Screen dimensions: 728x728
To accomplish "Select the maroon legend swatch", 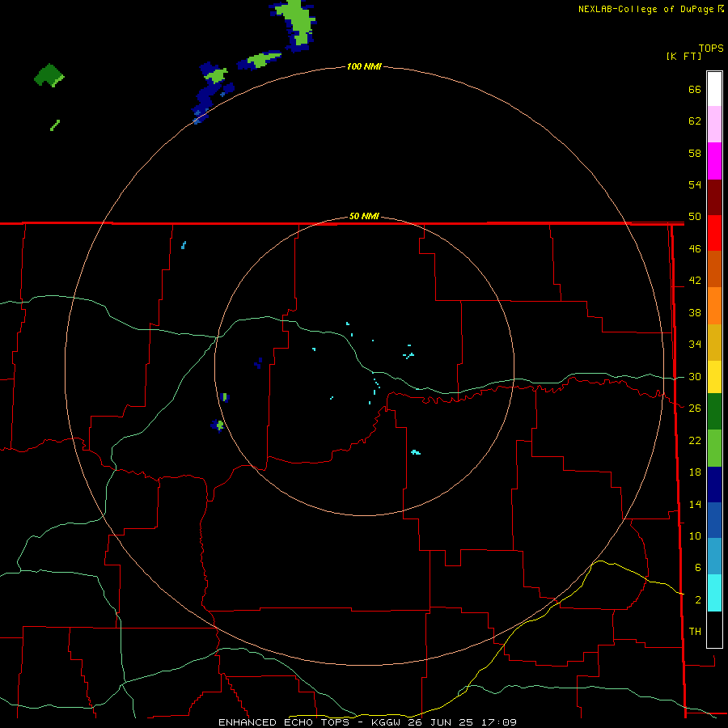I will [x=714, y=197].
